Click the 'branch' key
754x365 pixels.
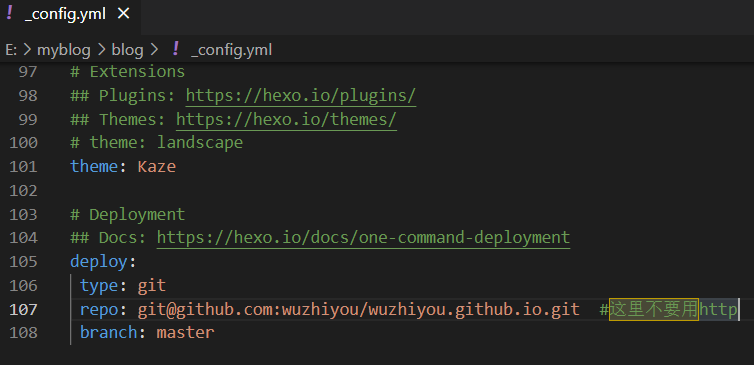[x=109, y=332]
